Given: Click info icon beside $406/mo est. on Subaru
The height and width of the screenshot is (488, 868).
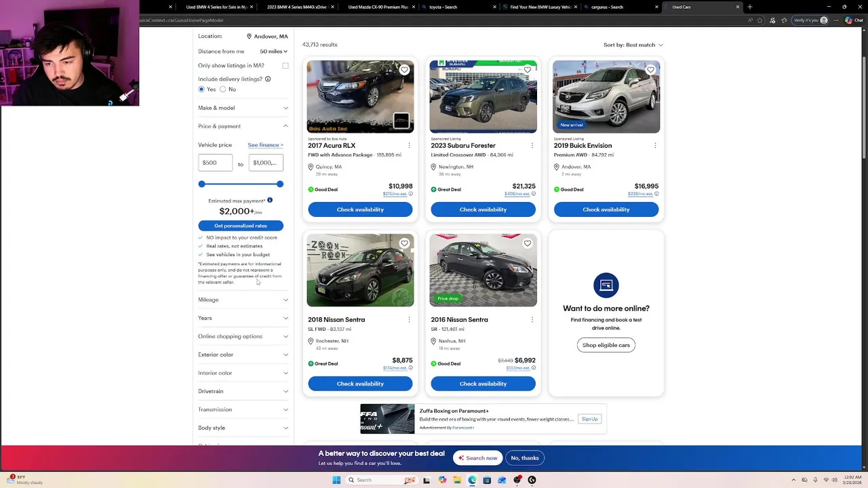Looking at the screenshot, I should [x=534, y=194].
